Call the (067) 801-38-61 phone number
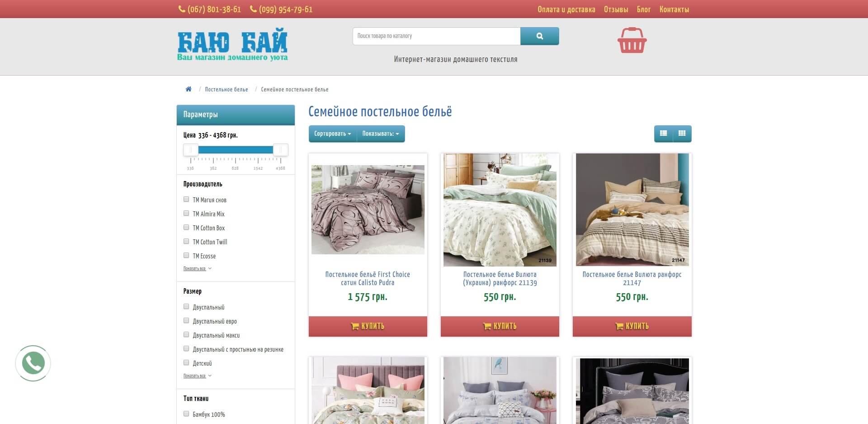 coord(210,10)
